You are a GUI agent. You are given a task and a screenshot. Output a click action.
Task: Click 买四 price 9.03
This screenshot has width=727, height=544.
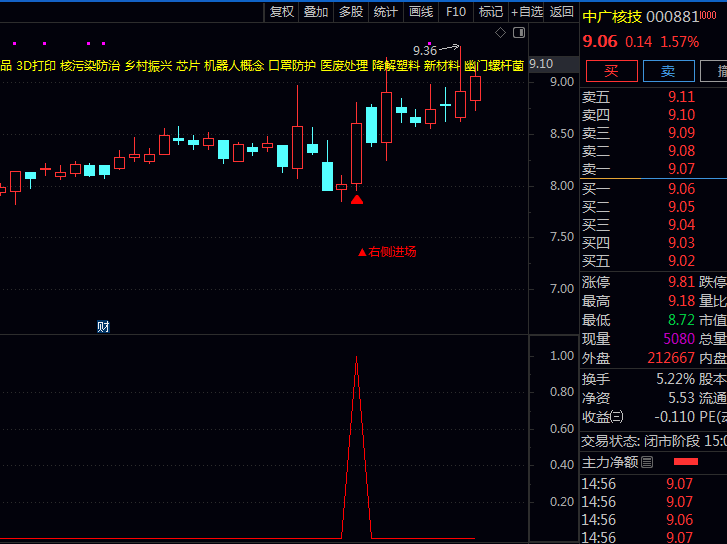pos(682,243)
